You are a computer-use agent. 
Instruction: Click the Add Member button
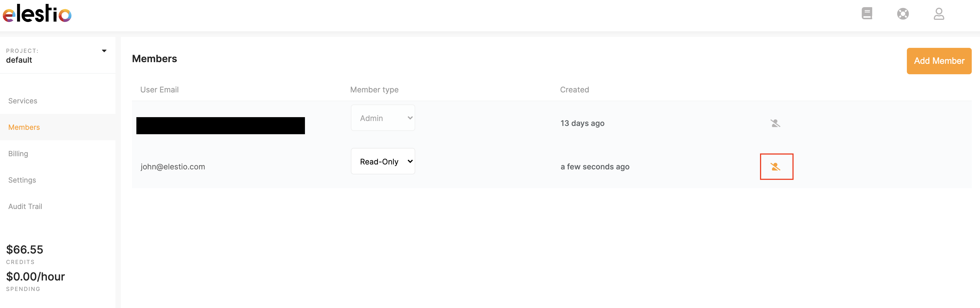pyautogui.click(x=938, y=61)
